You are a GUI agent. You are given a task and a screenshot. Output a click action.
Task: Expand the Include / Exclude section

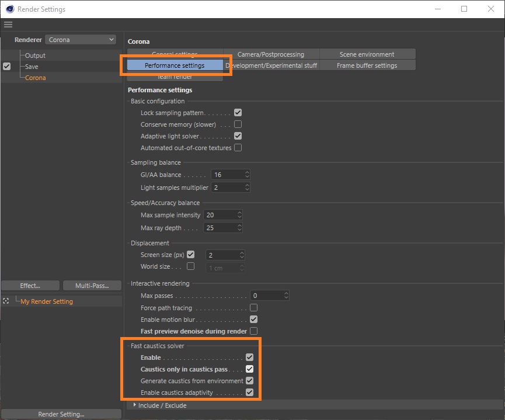pyautogui.click(x=135, y=405)
